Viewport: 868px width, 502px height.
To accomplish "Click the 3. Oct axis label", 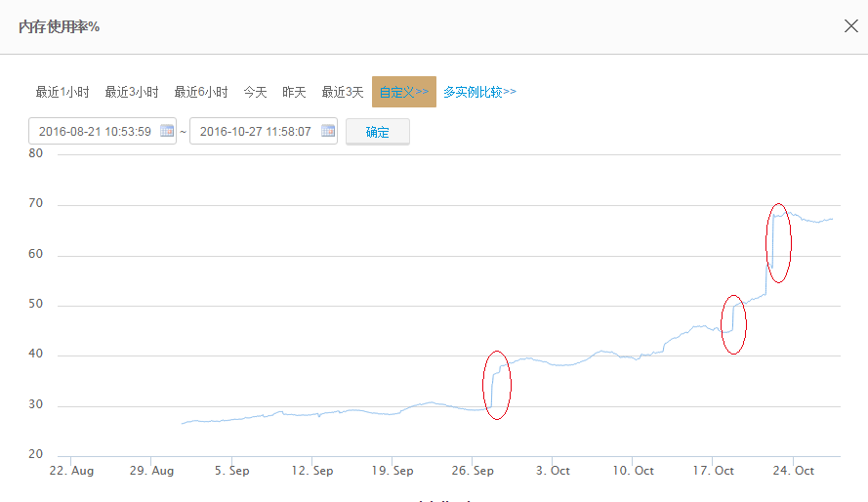I will point(553,471).
